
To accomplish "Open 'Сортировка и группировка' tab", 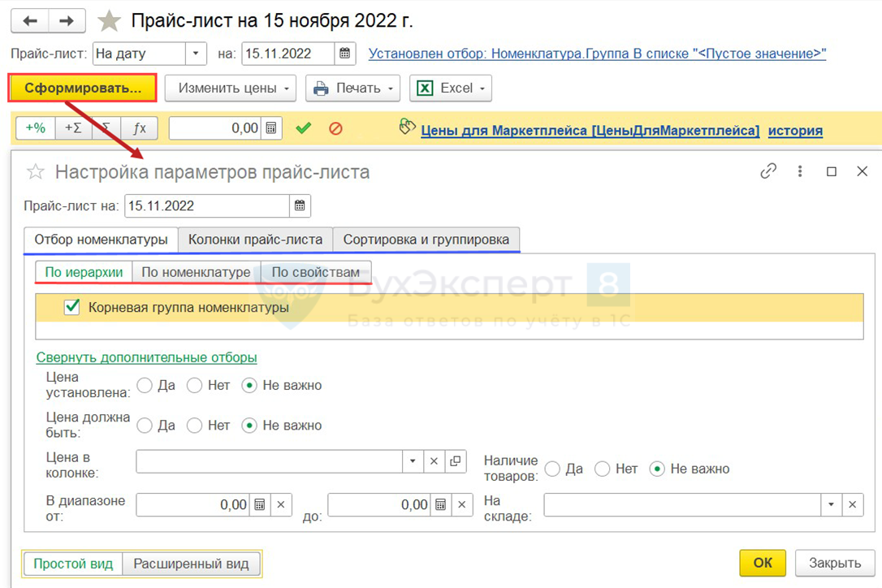I will [426, 239].
